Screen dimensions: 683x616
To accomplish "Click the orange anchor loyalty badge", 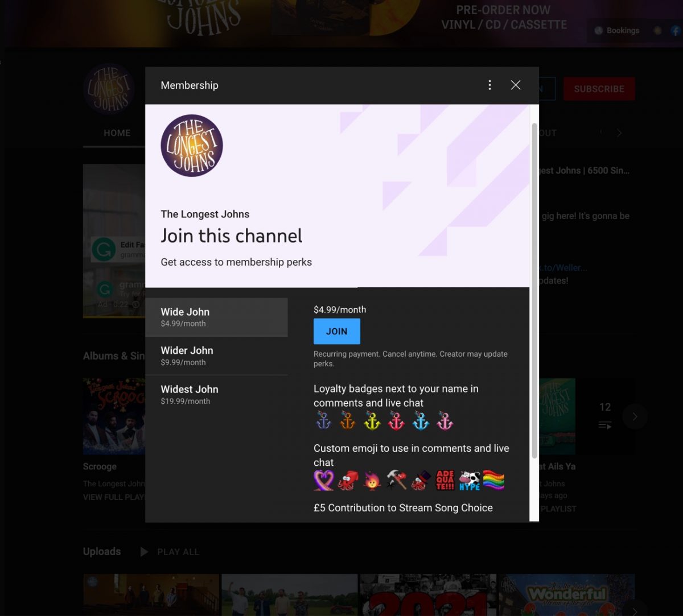I will pos(347,421).
